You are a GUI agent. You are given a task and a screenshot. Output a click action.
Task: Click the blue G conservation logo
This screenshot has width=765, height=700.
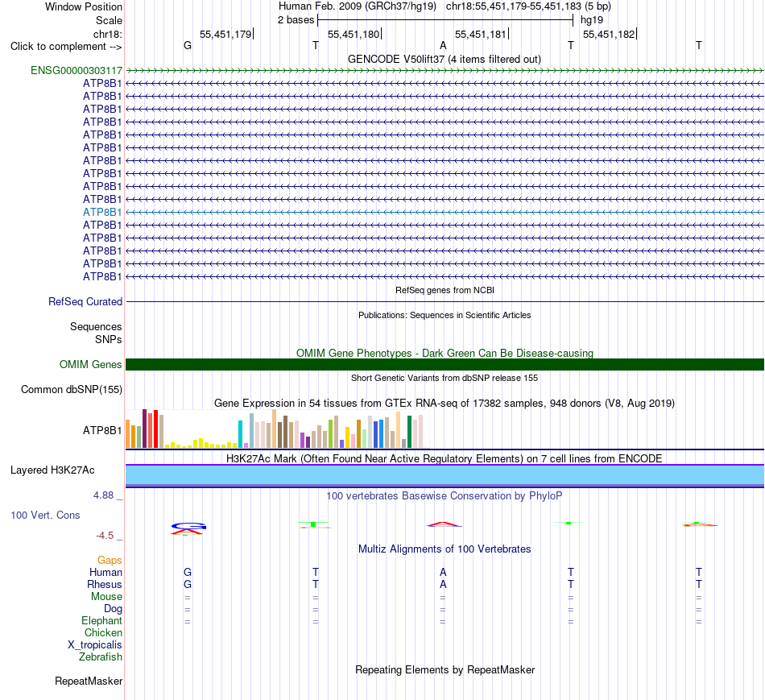click(x=188, y=526)
